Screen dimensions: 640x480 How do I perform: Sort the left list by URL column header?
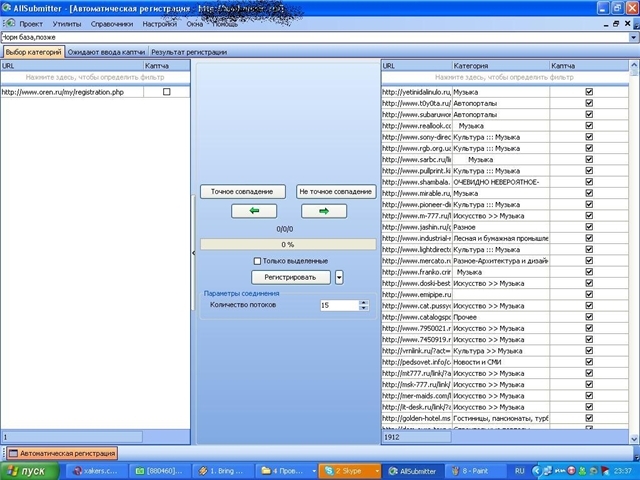click(x=72, y=66)
